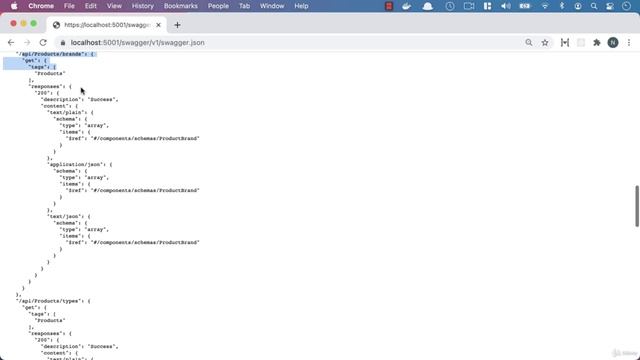Open the View menu

click(x=114, y=6)
